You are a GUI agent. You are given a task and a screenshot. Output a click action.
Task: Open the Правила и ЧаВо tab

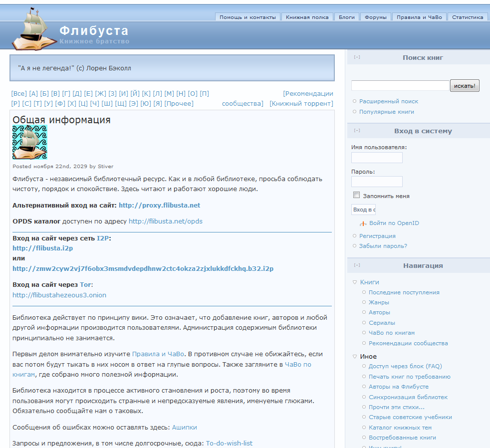pos(419,17)
